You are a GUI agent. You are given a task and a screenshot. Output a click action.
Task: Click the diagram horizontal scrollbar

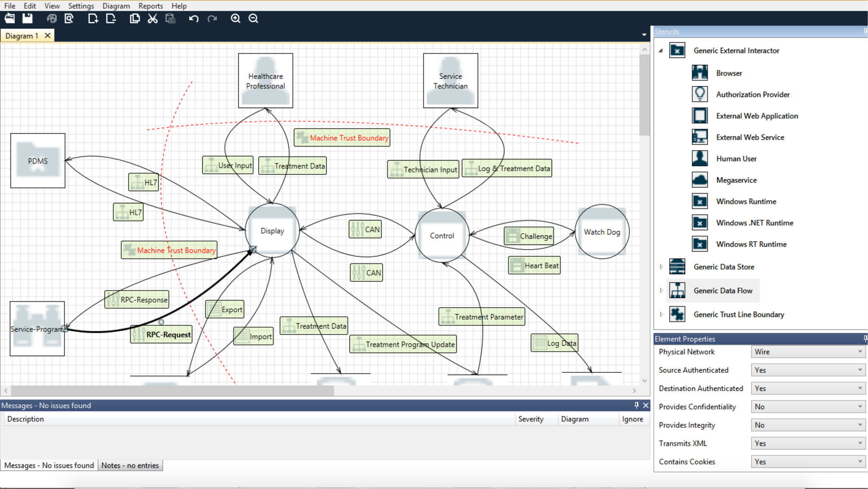point(172,391)
